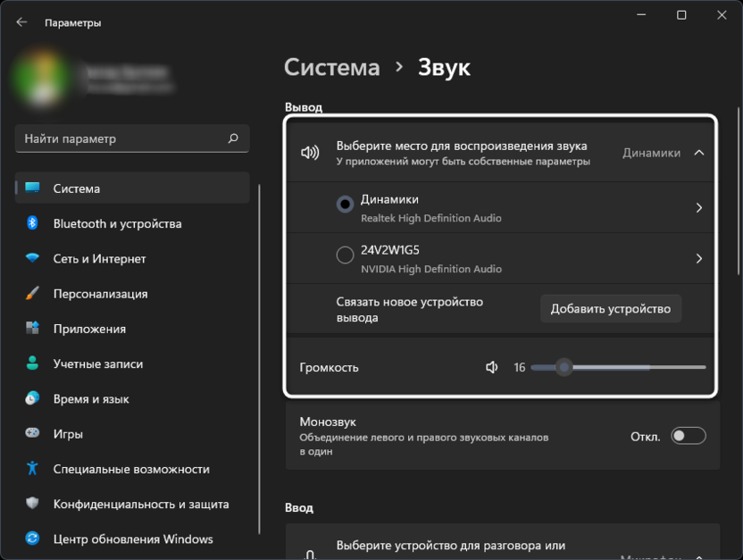Open 24V2W1G5 device properties arrow
The width and height of the screenshot is (743, 560).
pyautogui.click(x=698, y=259)
